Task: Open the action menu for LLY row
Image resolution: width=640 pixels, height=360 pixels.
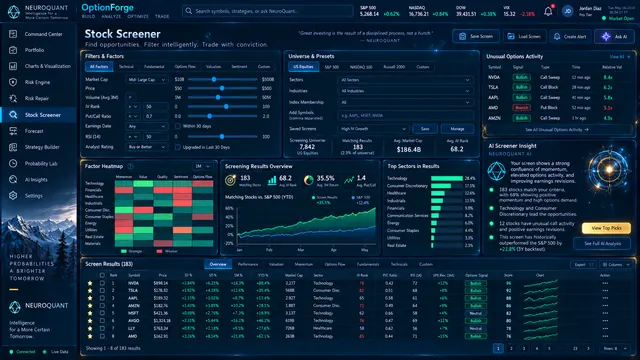Action: point(605,328)
